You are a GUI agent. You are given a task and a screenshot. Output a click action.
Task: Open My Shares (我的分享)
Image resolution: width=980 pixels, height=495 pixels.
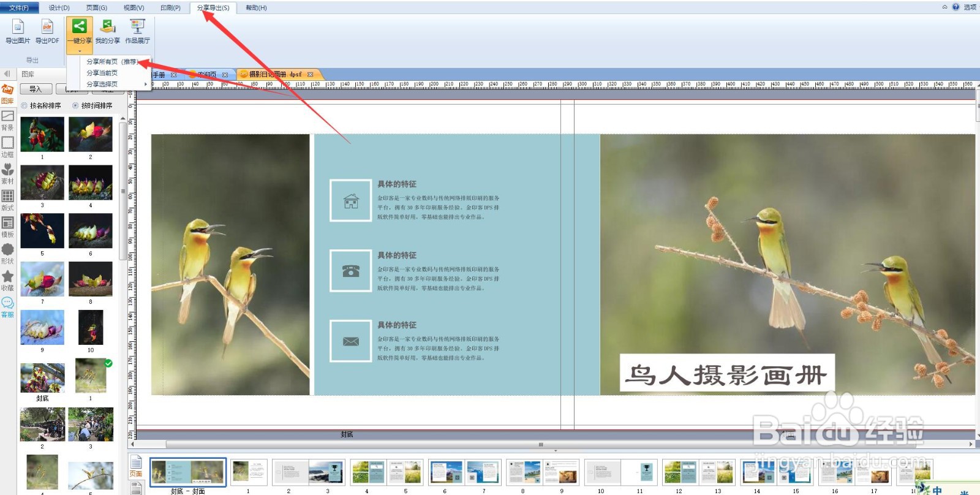pos(108,31)
